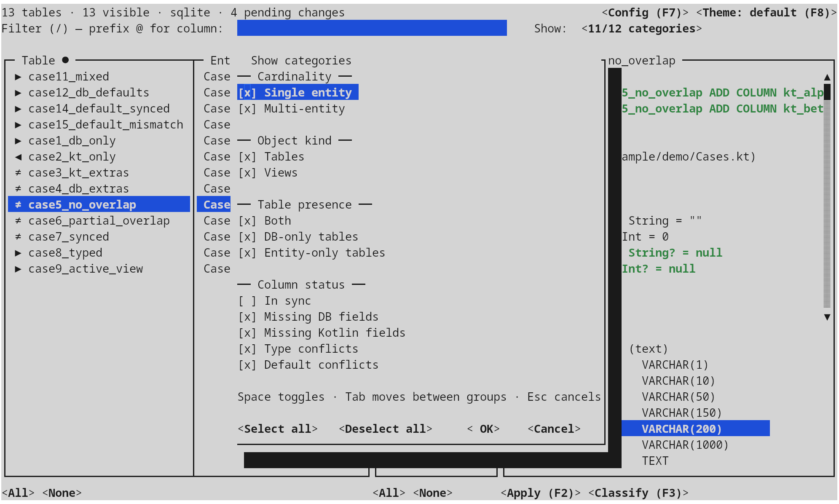839x504 pixels.
Task: Click the arrow icon beside case12_db_defaults
Action: coord(18,93)
